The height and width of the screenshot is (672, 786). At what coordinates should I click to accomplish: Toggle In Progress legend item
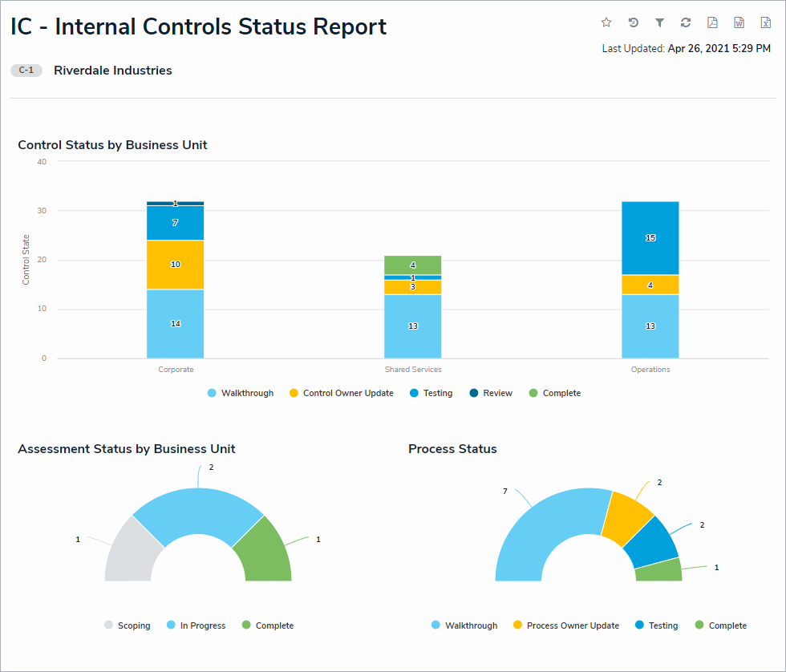click(196, 625)
